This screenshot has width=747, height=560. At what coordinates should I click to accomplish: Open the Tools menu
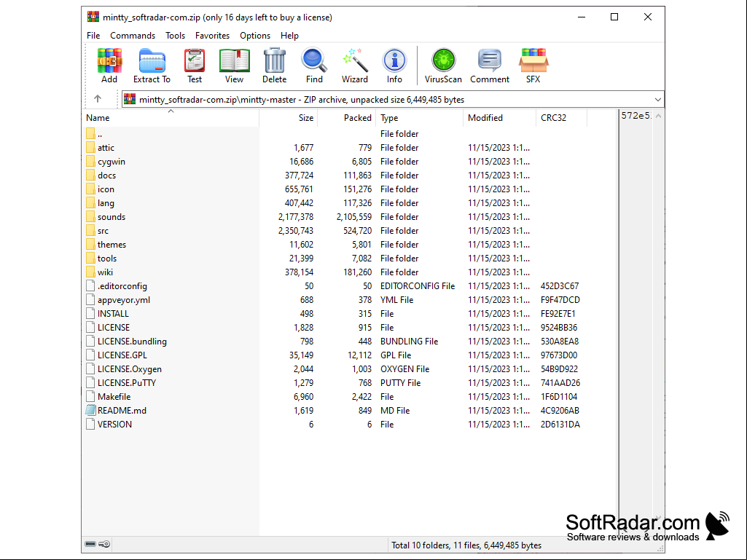coord(176,36)
